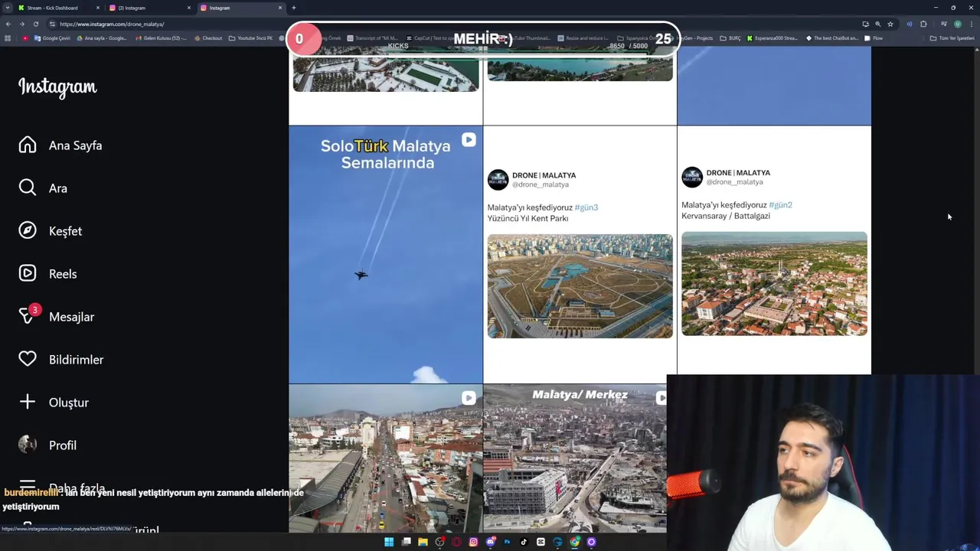980x551 pixels.
Task: Open Photoshop from the taskbar
Action: 507,542
